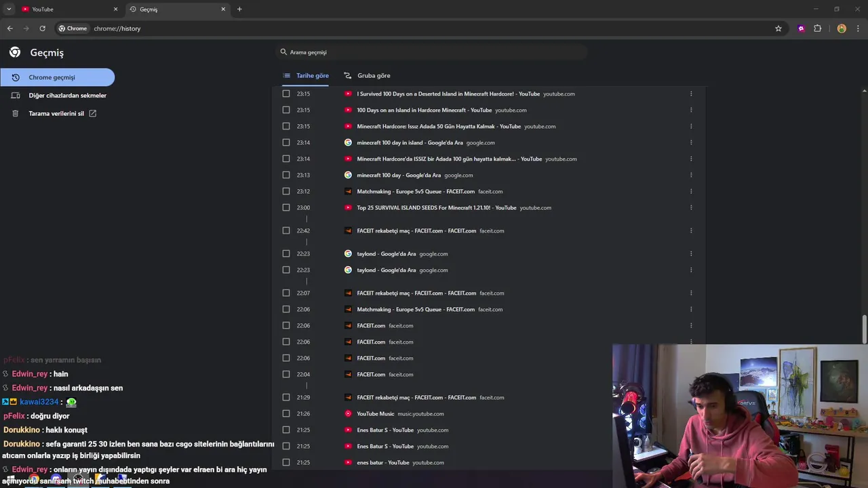Screen dimensions: 868x488
Task: Click the back navigation arrow
Action: (x=9, y=28)
